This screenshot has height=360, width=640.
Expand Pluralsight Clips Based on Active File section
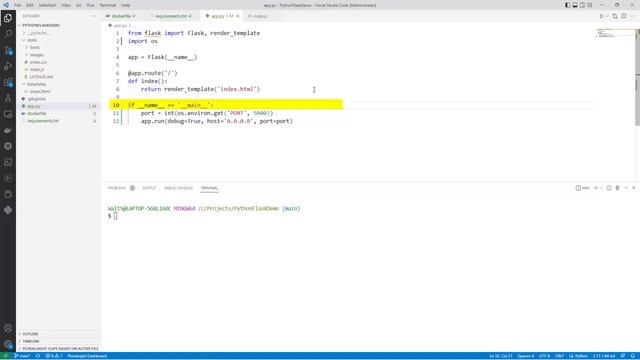point(59,349)
